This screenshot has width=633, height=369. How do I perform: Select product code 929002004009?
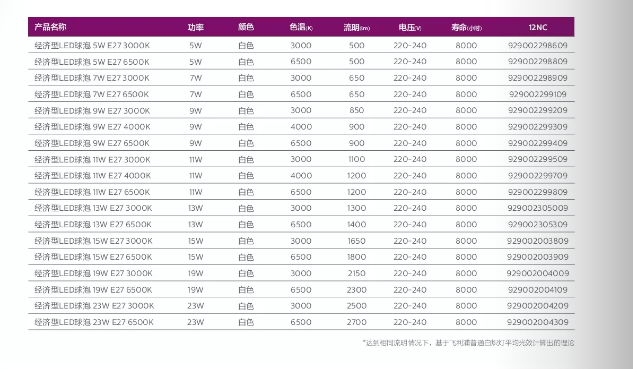coord(538,273)
